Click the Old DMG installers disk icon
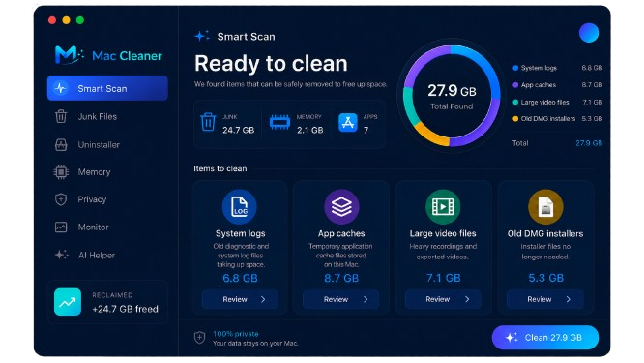The width and height of the screenshot is (644, 363). (545, 206)
